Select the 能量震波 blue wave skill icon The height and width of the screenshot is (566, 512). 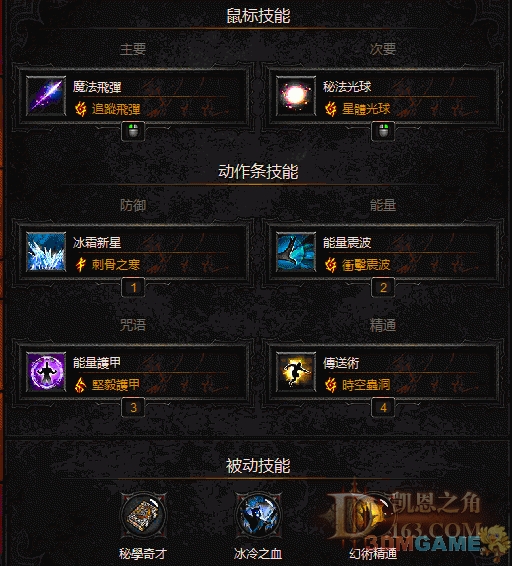click(296, 252)
